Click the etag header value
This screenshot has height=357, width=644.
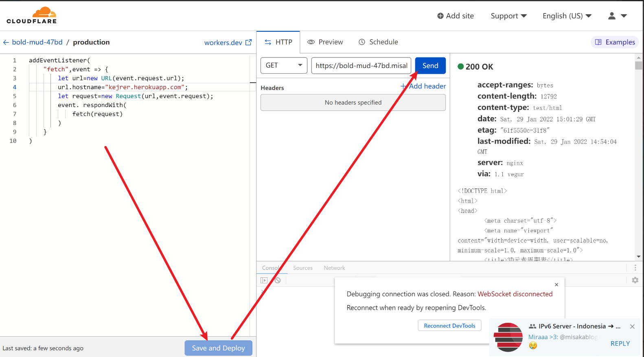tap(525, 130)
